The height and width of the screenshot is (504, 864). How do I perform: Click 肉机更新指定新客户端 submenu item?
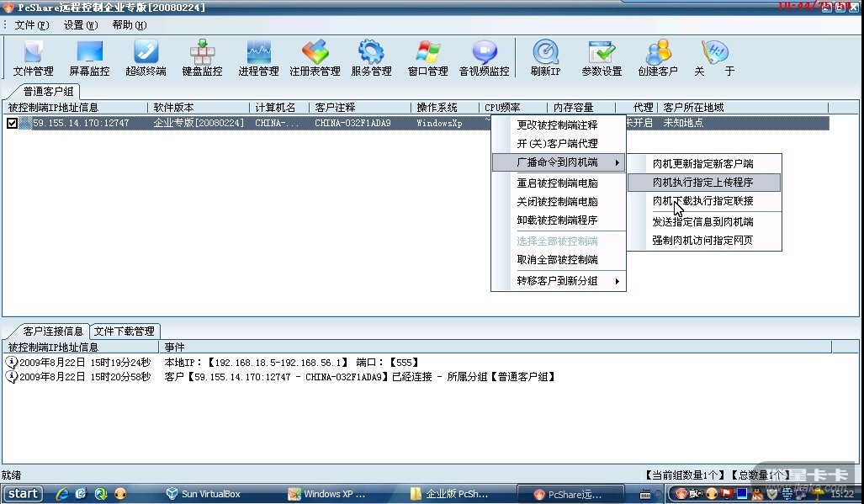point(704,163)
